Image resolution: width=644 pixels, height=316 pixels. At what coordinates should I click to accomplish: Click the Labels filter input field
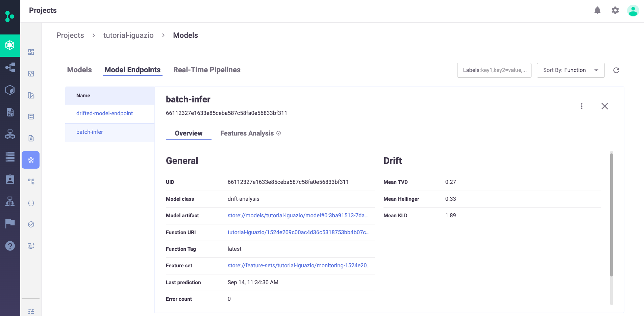point(494,70)
